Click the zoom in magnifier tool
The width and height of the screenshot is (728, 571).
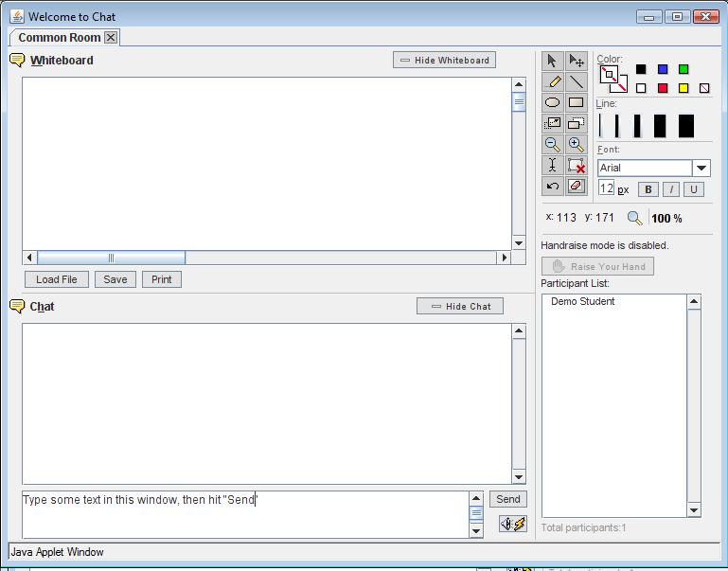[577, 144]
